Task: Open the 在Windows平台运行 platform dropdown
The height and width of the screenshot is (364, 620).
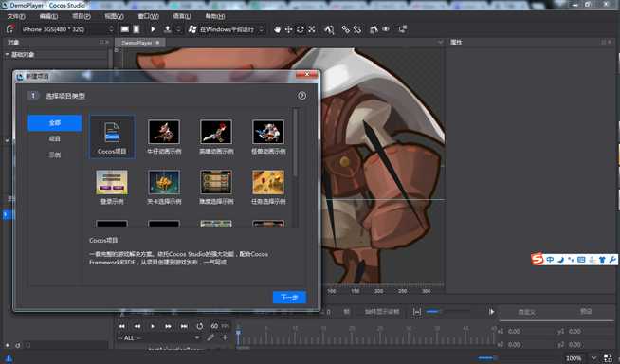Action: (227, 29)
